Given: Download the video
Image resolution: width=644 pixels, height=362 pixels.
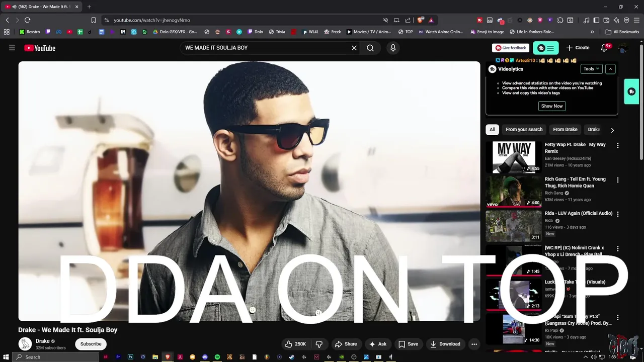Looking at the screenshot, I should tap(445, 344).
